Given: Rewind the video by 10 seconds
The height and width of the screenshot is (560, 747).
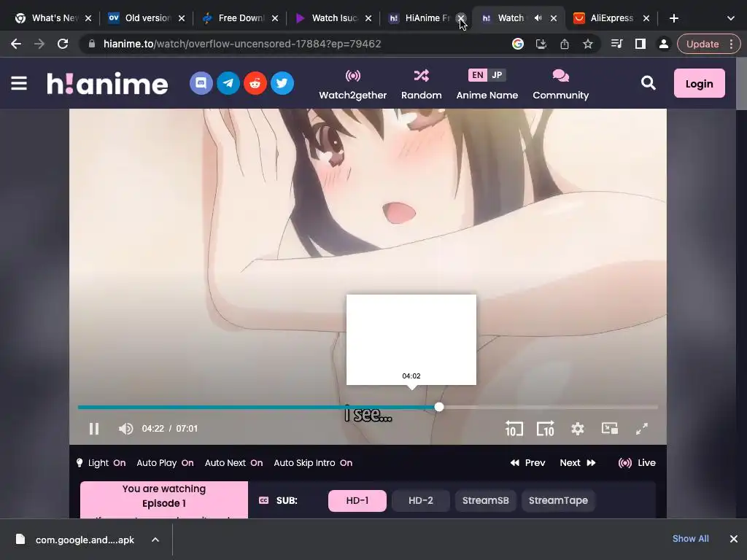Looking at the screenshot, I should [514, 429].
